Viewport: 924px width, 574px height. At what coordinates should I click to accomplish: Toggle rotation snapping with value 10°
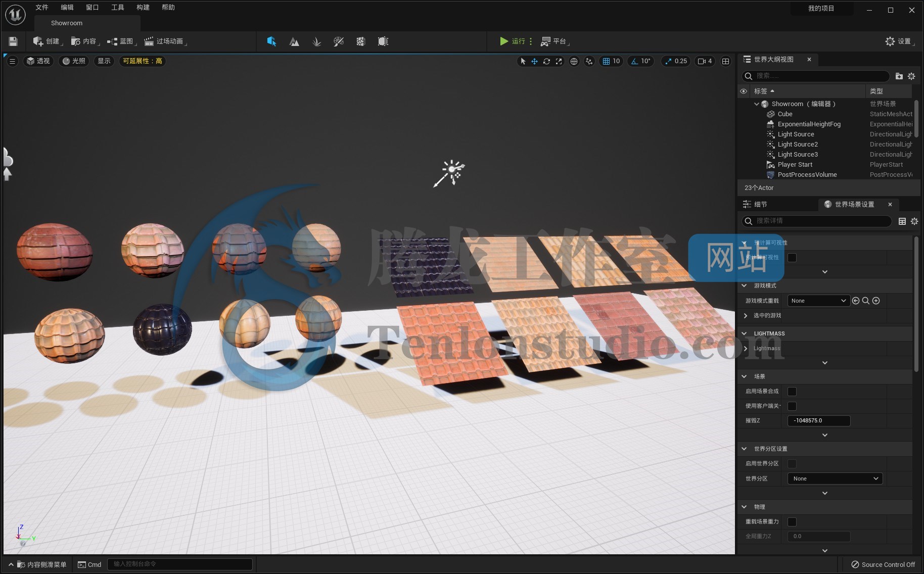[640, 61]
